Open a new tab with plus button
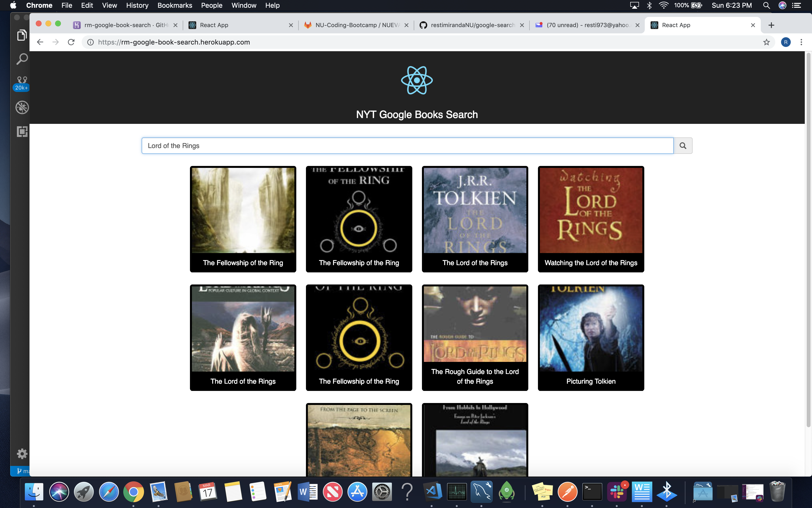 771,25
